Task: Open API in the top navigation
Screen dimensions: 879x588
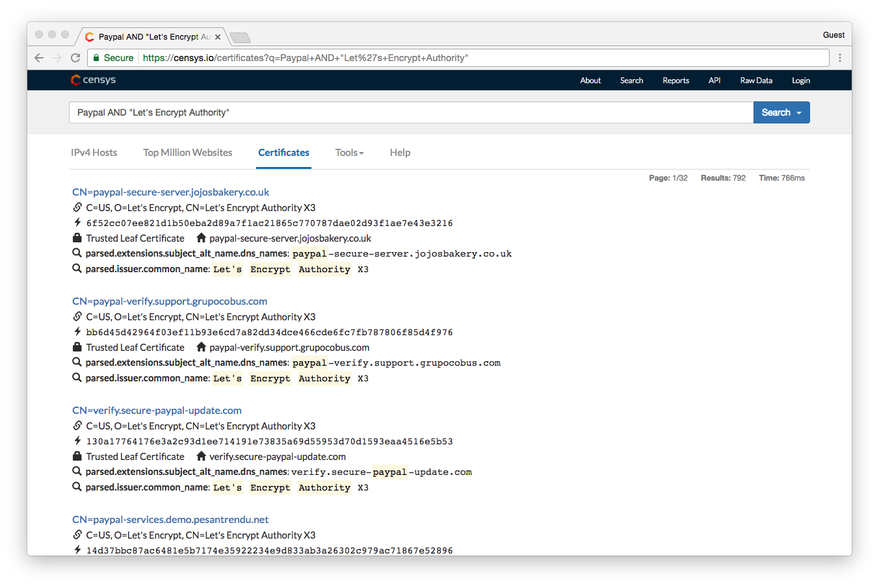Action: coord(715,81)
